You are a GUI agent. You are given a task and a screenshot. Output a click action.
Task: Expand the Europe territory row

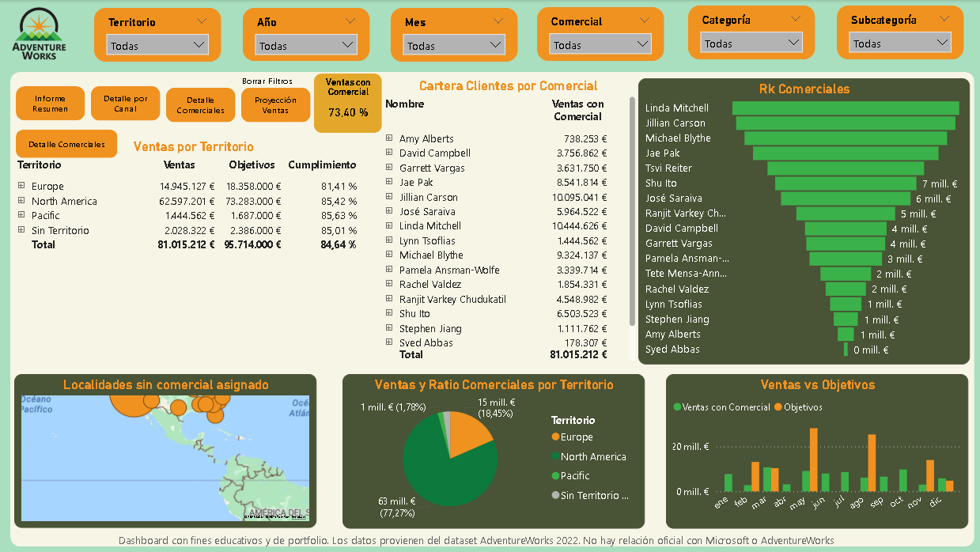click(22, 186)
